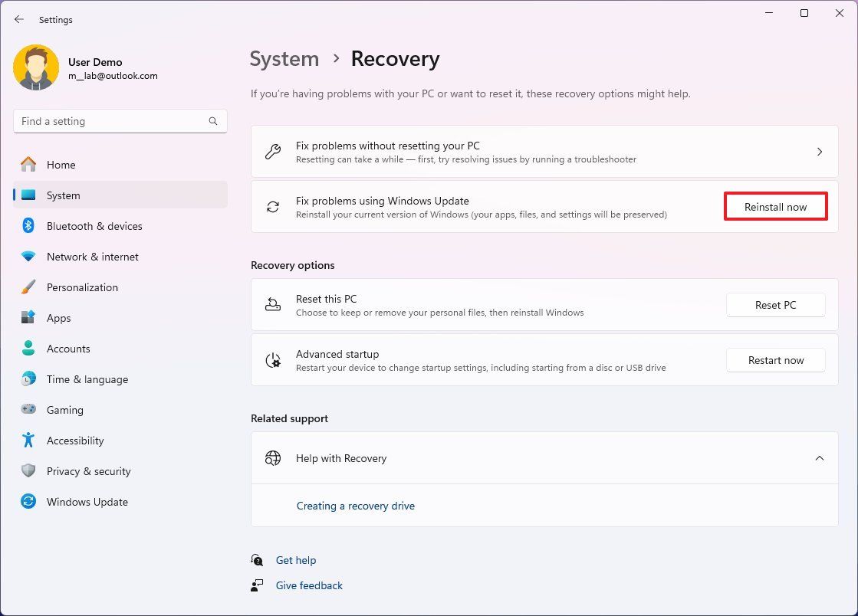This screenshot has height=616, width=858.
Task: Collapse the Help with Recovery section
Action: point(819,457)
